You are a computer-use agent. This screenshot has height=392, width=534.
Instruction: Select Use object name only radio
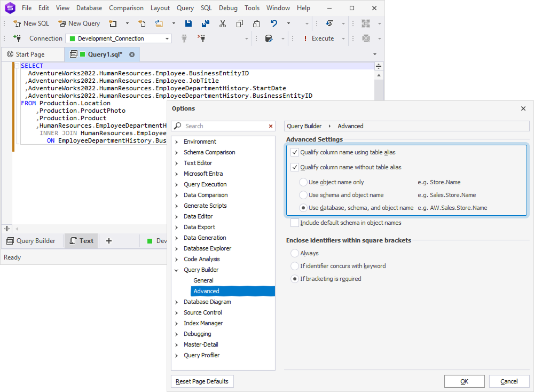(303, 182)
